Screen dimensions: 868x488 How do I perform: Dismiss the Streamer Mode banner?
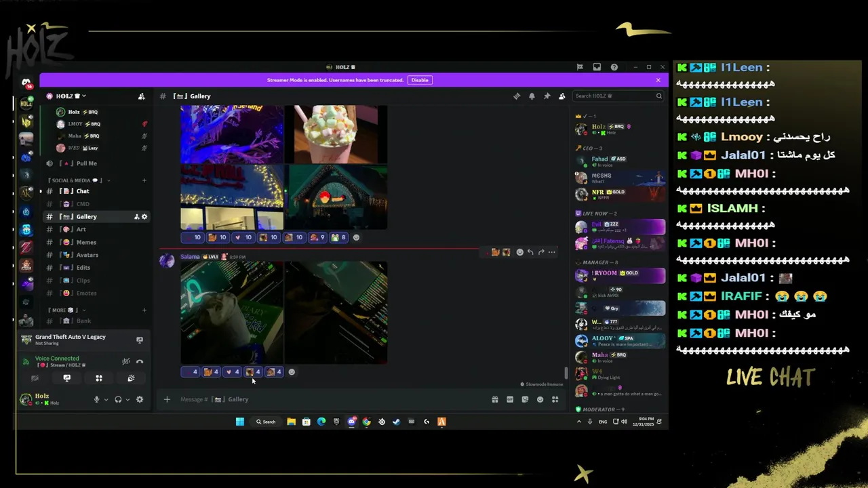coord(658,80)
